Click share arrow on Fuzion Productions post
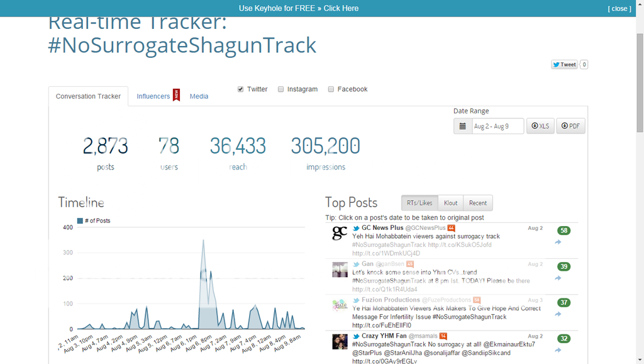 coord(558,314)
